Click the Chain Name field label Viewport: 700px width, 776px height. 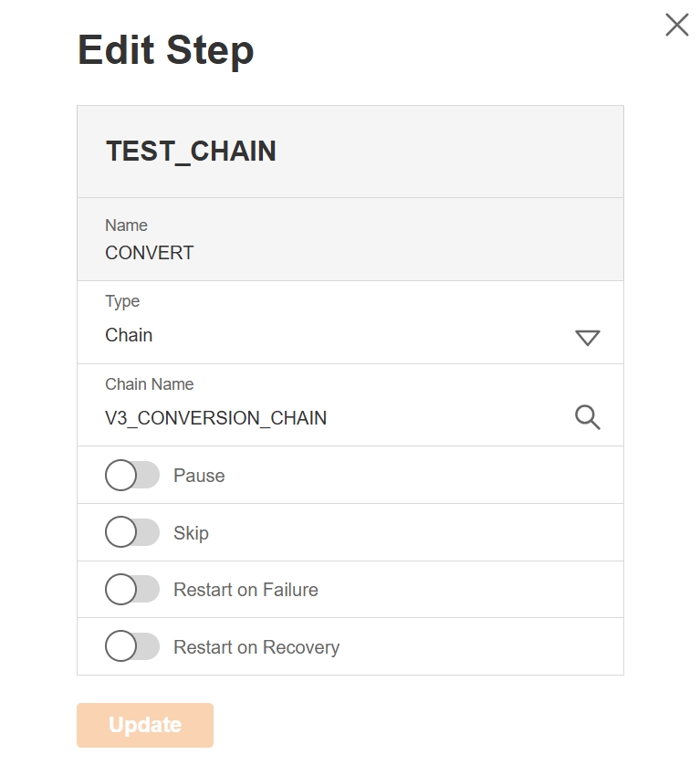[149, 384]
